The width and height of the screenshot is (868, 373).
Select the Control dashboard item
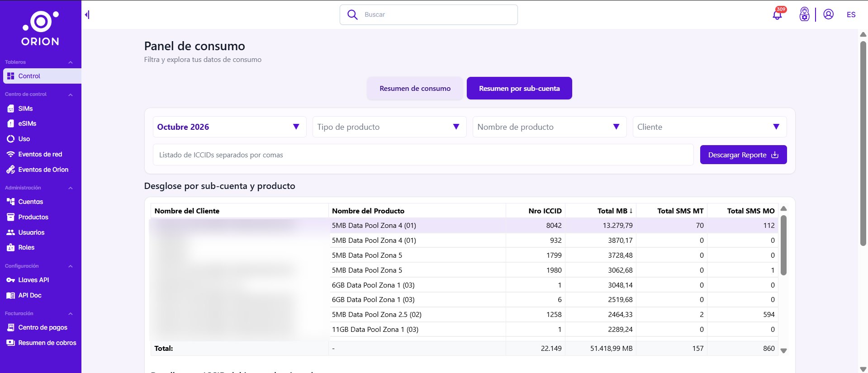[x=42, y=76]
